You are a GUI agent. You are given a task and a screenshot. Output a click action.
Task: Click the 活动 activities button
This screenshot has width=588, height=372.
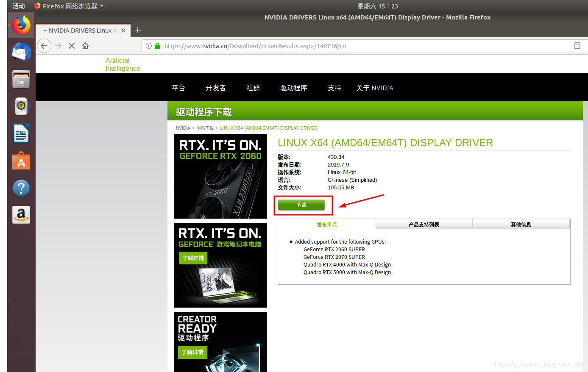coord(19,6)
